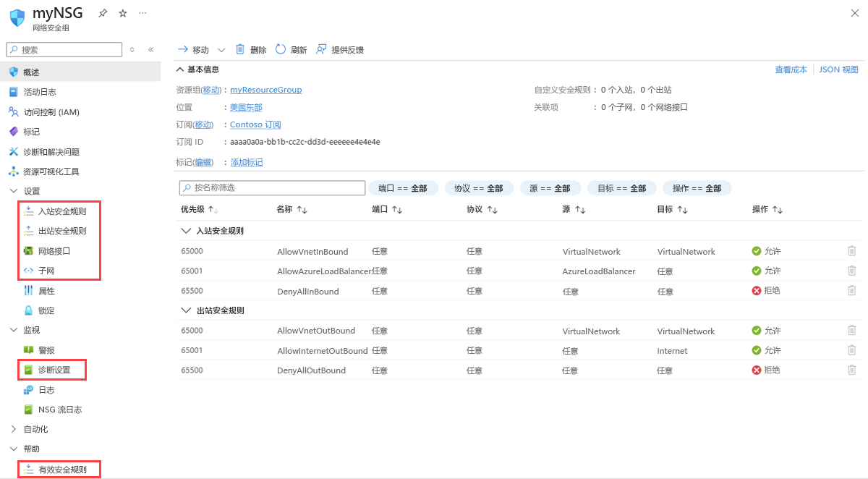868x479 pixels.
Task: Click trash icon on DenyAllOutBound row
Action: tap(851, 370)
